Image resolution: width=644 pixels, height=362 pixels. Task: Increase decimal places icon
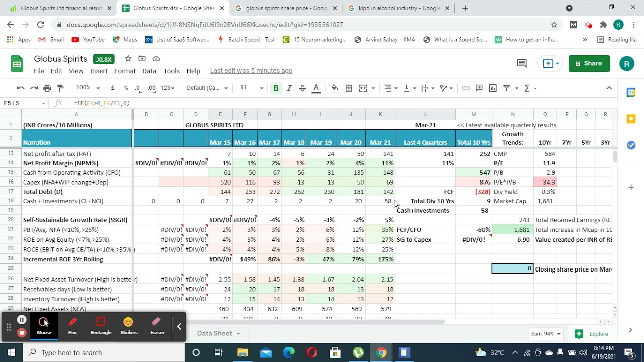tap(151, 88)
